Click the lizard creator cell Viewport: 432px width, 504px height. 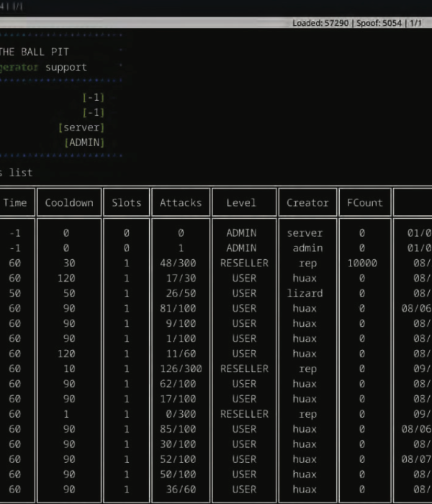307,294
